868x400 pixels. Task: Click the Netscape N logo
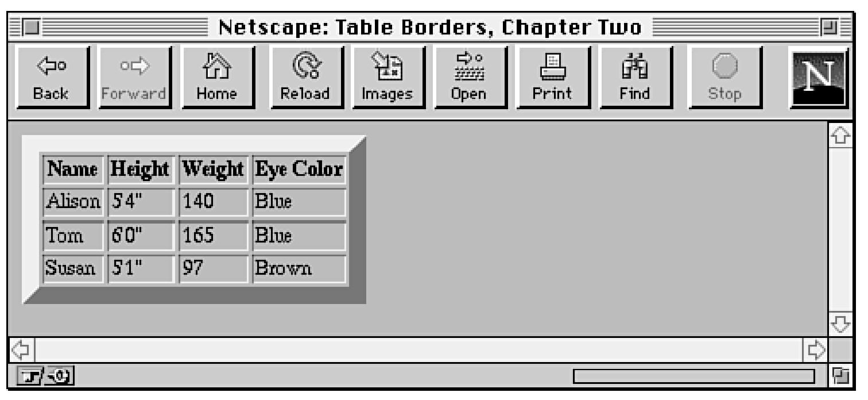tap(818, 77)
